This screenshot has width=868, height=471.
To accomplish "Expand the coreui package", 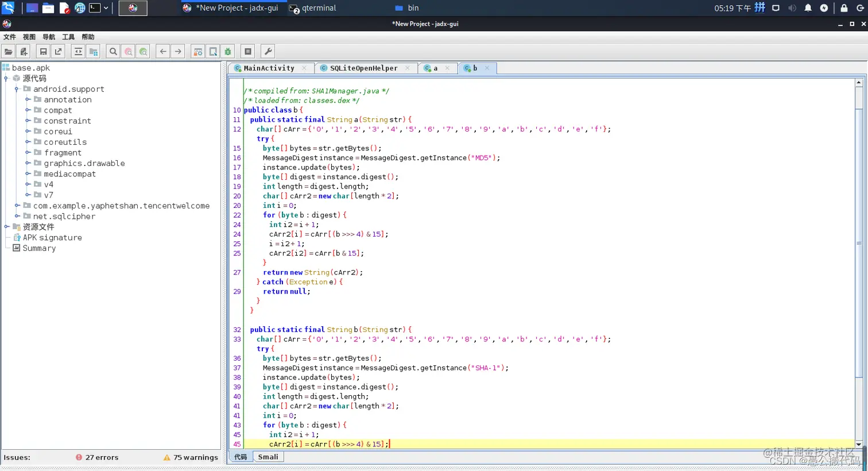I will tap(28, 132).
